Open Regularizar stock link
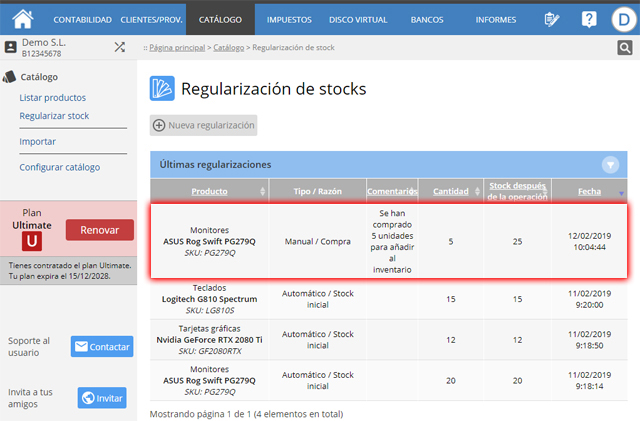The width and height of the screenshot is (640, 421). tap(54, 116)
